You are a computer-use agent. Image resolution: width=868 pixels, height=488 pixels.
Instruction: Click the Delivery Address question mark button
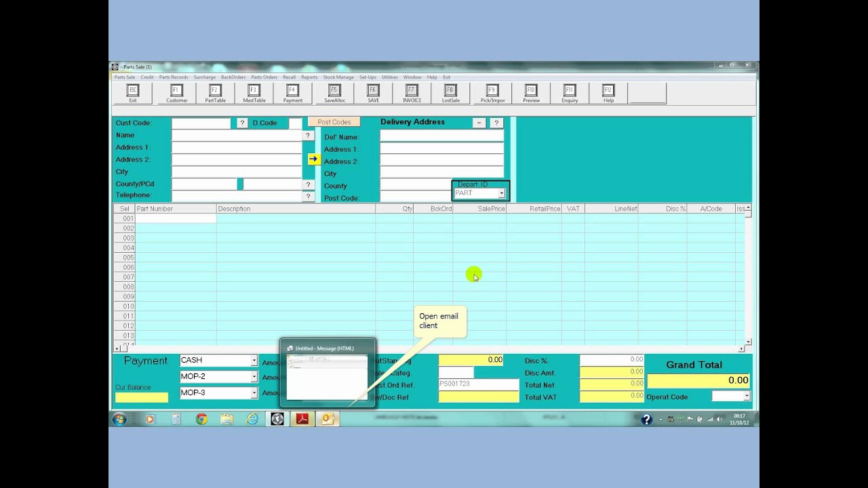(496, 123)
